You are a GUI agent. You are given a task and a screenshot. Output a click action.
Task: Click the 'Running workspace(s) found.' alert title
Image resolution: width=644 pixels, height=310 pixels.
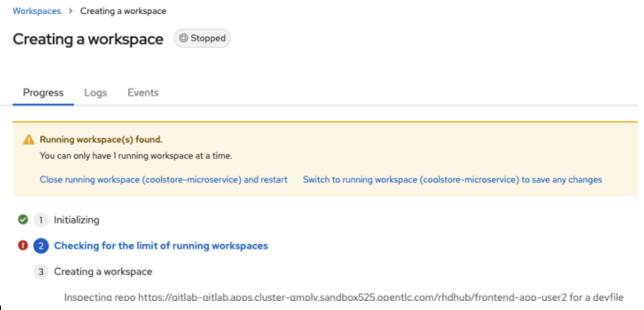tap(101, 140)
